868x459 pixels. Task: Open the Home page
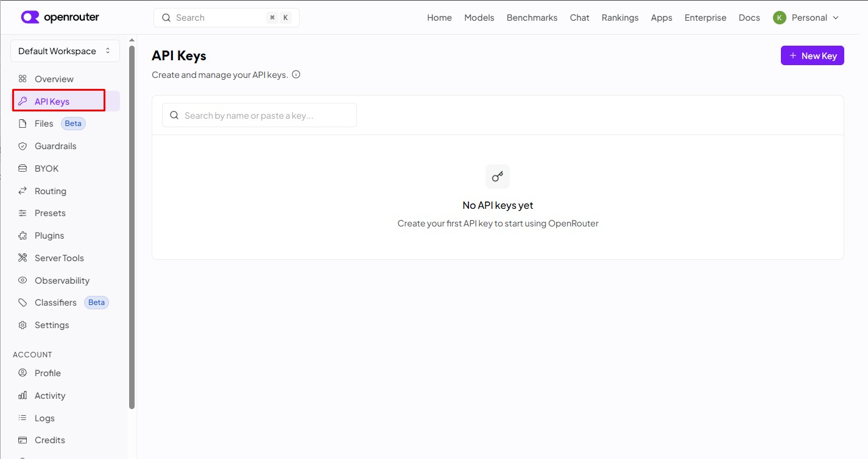(439, 18)
